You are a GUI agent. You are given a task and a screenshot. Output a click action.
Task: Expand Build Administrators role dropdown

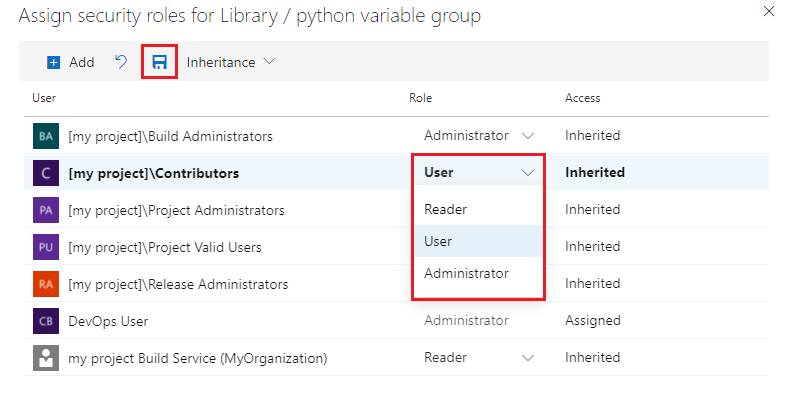point(528,135)
